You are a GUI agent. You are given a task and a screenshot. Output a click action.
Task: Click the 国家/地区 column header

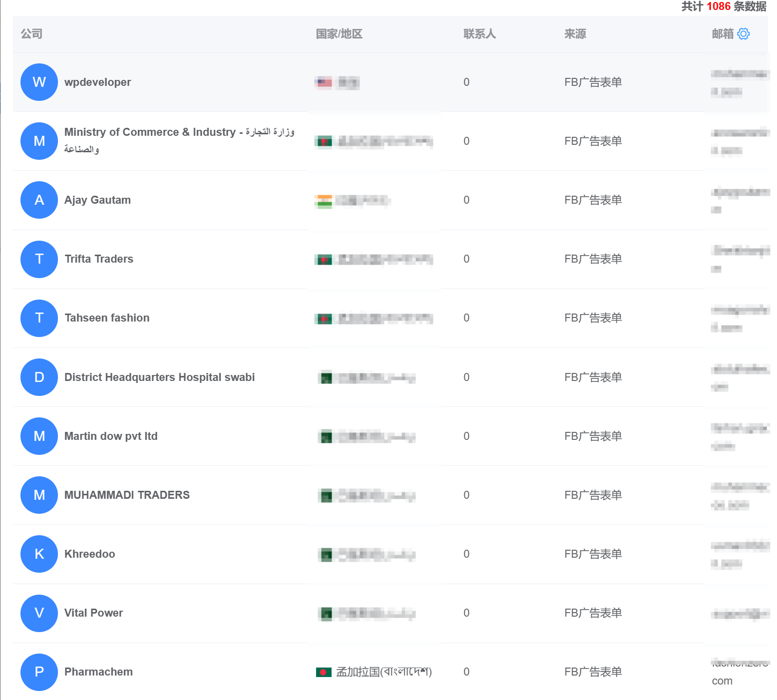coord(339,34)
